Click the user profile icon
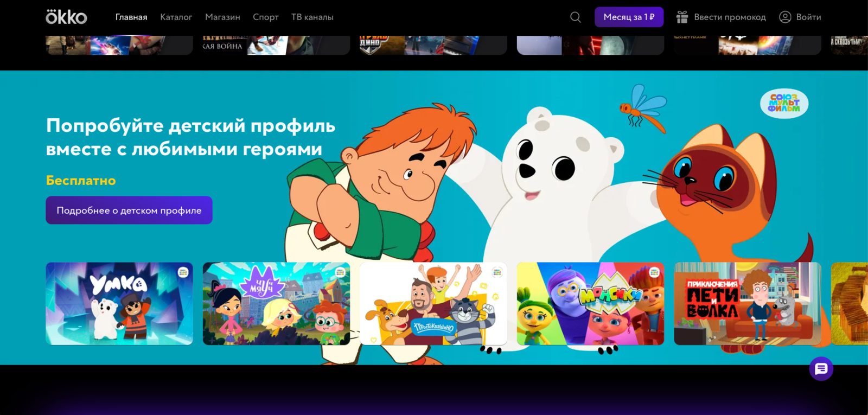Viewport: 868px width, 415px height. click(x=785, y=17)
